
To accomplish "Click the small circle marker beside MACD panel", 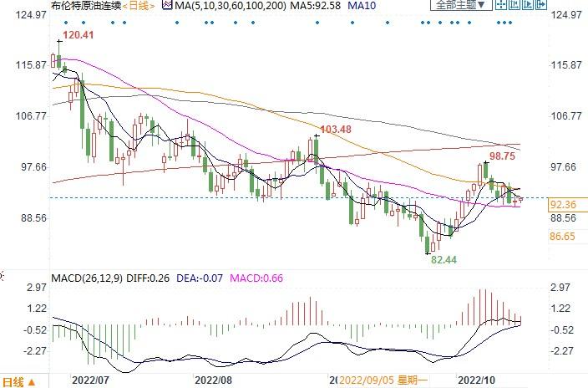I will point(3,276).
